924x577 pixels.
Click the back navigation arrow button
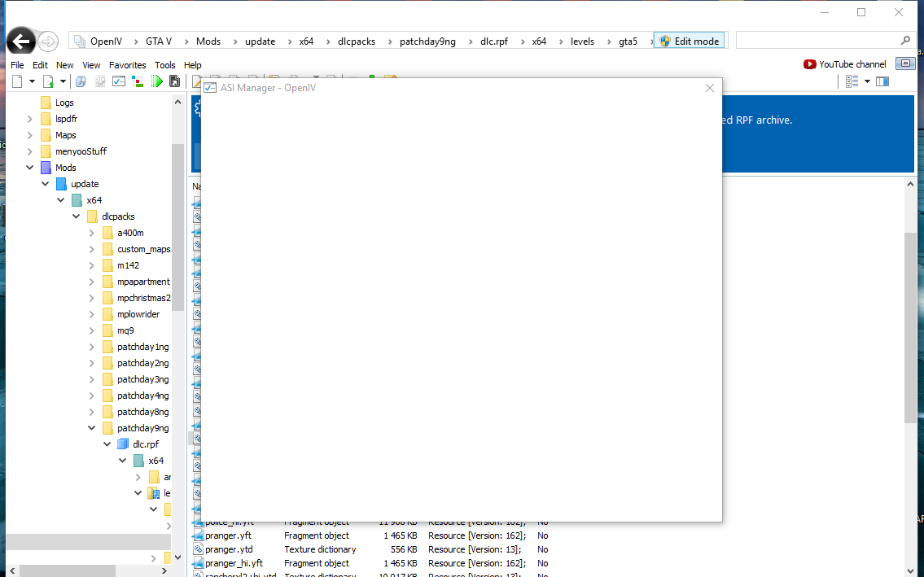click(21, 42)
